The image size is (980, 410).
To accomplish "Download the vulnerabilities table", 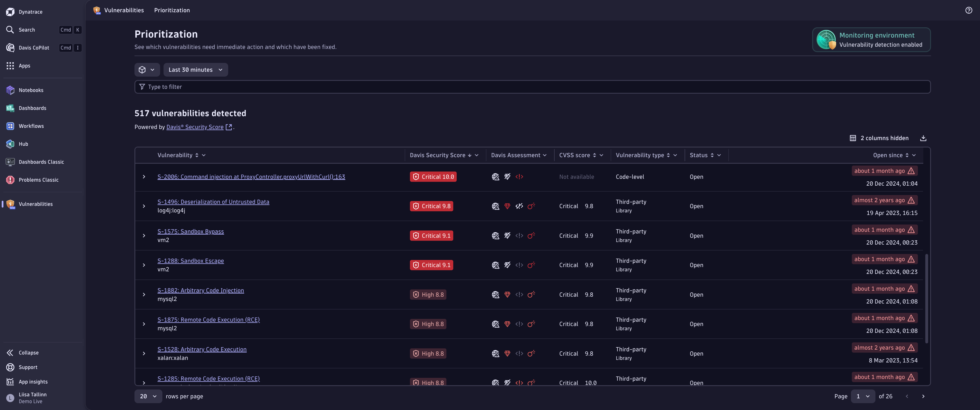I will coord(923,138).
